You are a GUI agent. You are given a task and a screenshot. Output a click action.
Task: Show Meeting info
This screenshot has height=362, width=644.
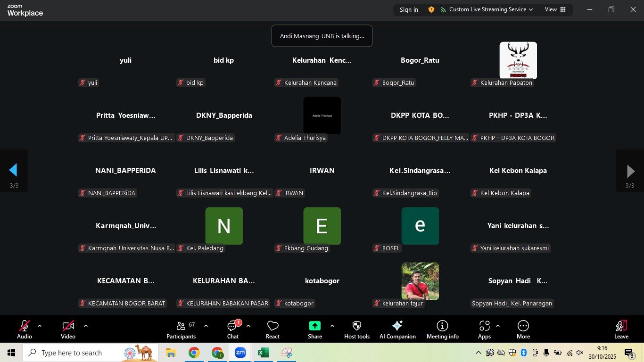[442, 329]
